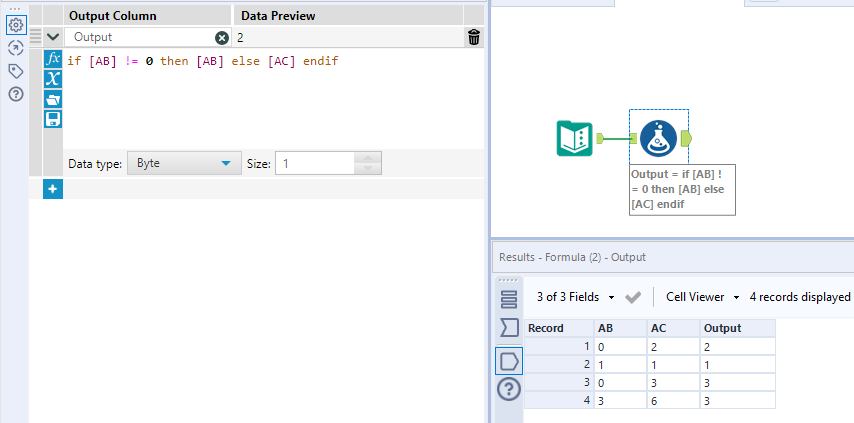
Task: Add a new expression with plus button
Action: point(53,188)
